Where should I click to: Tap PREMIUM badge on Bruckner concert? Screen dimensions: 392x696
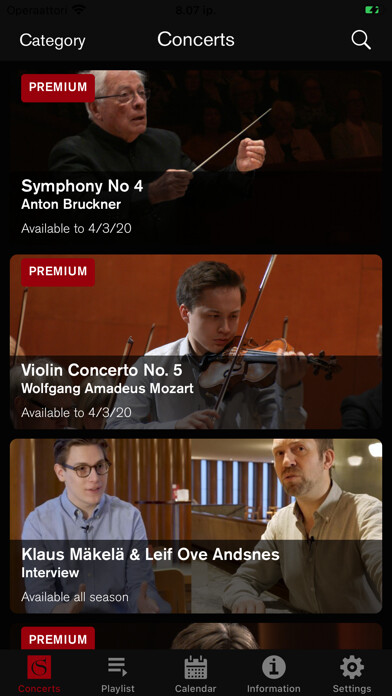[x=58, y=88]
